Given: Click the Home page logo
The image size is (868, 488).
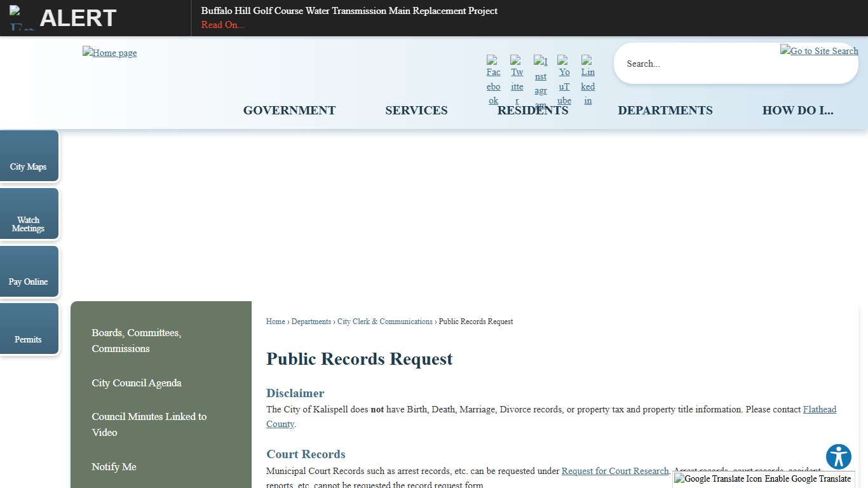Looking at the screenshot, I should (109, 53).
